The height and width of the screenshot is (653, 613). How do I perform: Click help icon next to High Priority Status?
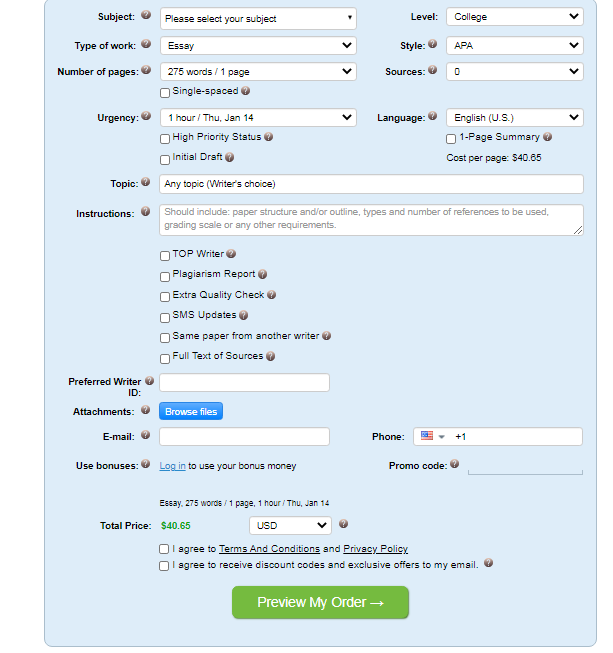coord(269,137)
